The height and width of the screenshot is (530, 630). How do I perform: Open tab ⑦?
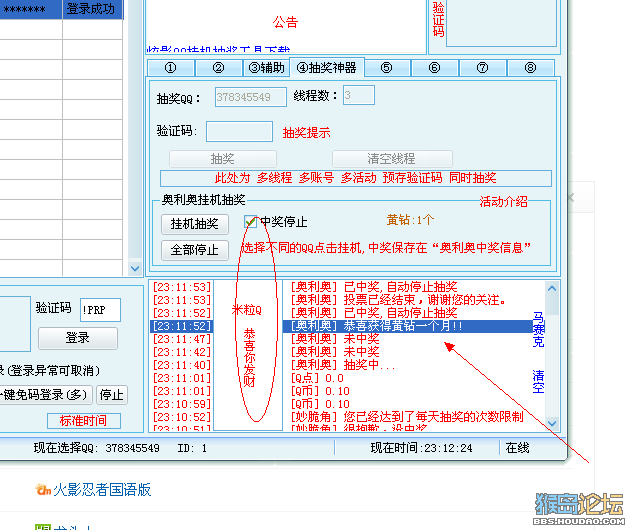[483, 68]
